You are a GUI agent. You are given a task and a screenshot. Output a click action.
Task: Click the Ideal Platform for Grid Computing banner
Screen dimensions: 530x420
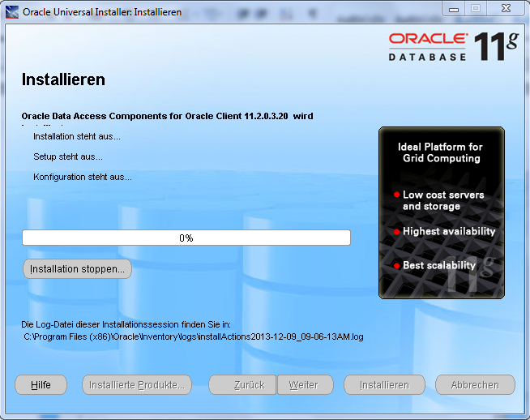click(x=442, y=212)
